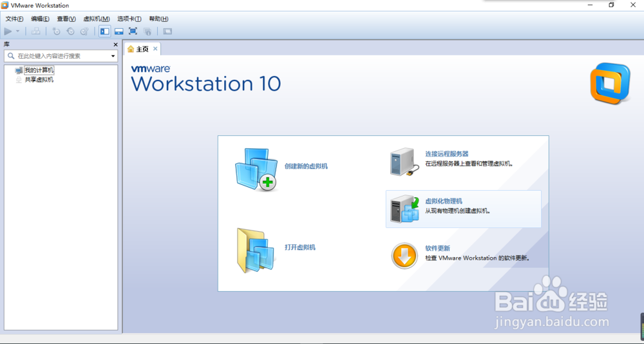644x344 pixels.
Task: Open the 帮助(H) menu
Action: pyautogui.click(x=158, y=19)
